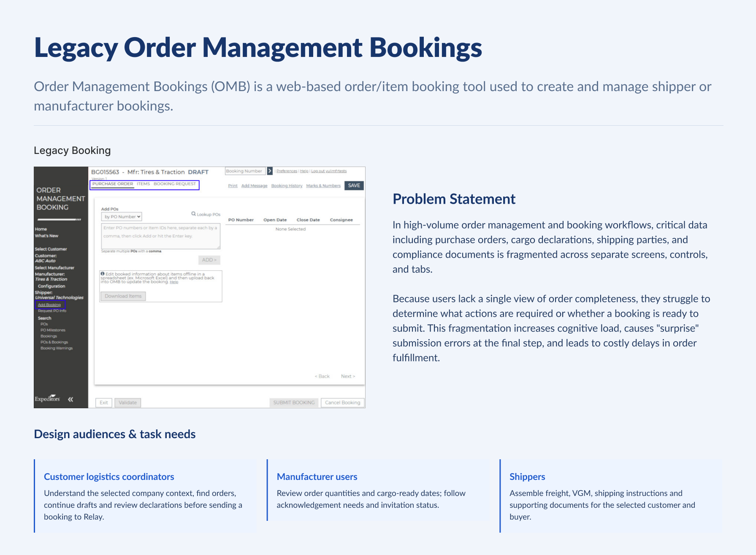Screen dimensions: 756x555
Task: Open the Add Message link
Action: 254,186
